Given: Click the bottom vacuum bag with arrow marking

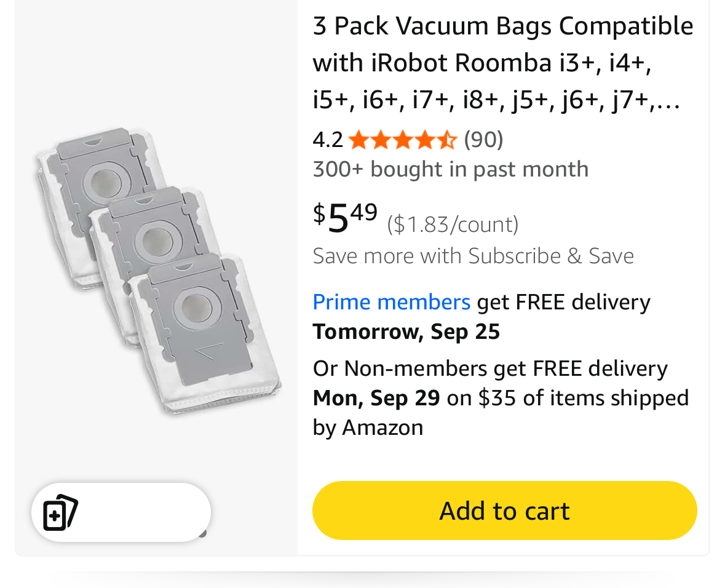Looking at the screenshot, I should [x=203, y=326].
